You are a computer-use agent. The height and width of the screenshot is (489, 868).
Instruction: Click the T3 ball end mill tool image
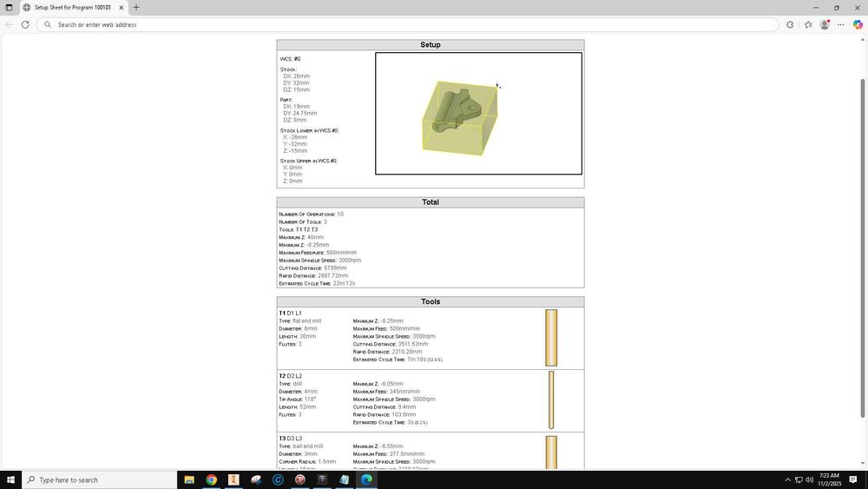551,453
